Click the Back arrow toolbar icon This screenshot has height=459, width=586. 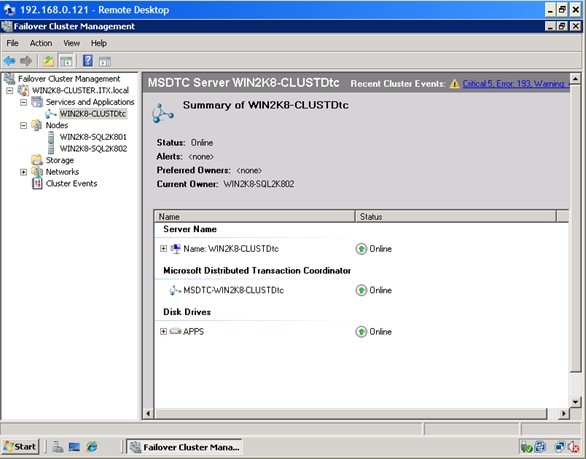click(x=10, y=61)
